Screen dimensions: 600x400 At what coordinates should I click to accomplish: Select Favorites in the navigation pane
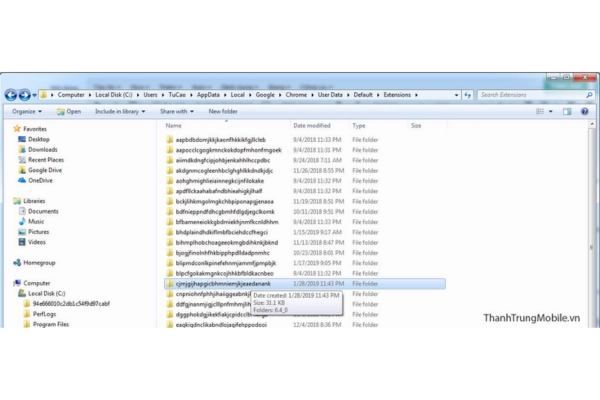[34, 129]
